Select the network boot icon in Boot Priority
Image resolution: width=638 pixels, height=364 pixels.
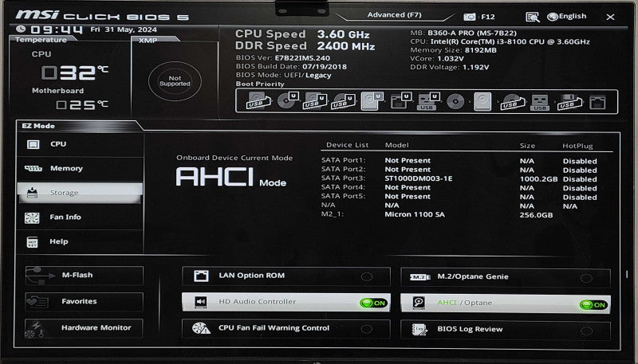(597, 103)
